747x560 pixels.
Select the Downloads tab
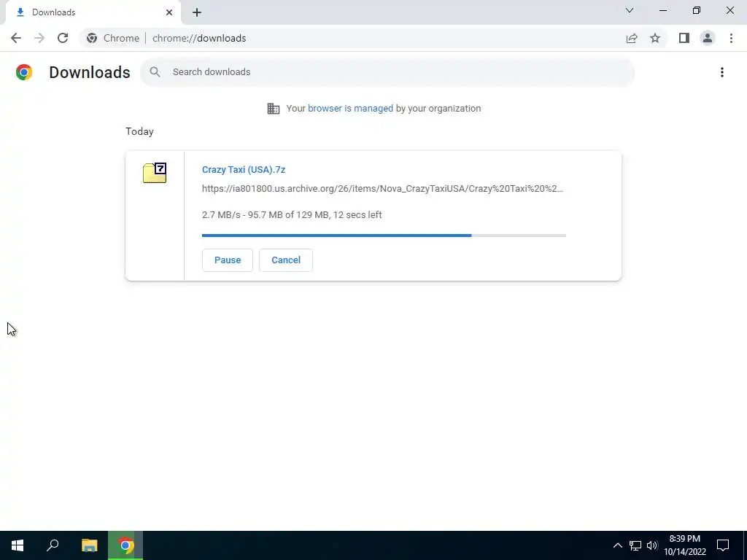pos(93,12)
